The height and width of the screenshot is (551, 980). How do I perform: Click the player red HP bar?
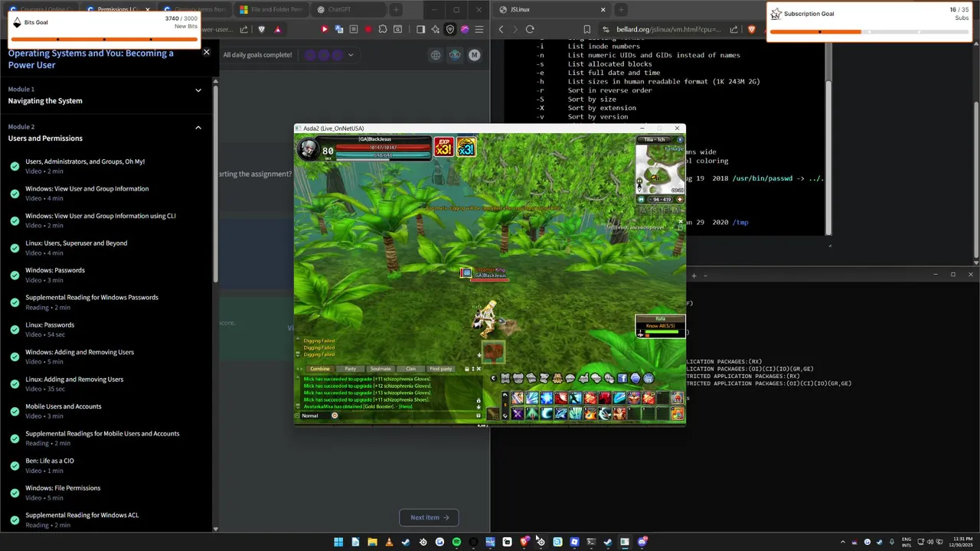(x=382, y=148)
